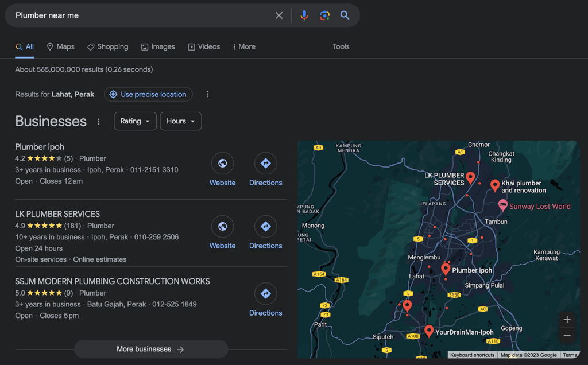Screen dimensions: 588x365
Task: Open Website icon for Plumber ipoh
Action: coord(222,164)
